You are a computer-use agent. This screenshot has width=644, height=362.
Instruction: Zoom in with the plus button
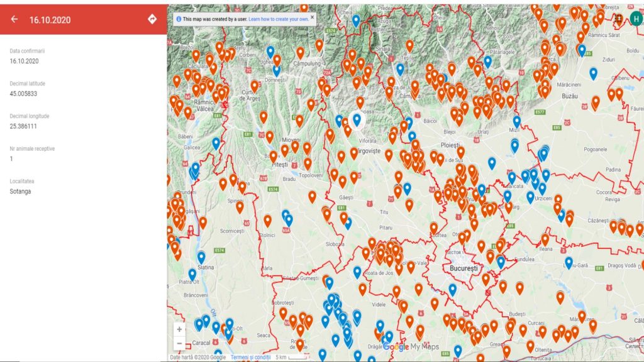pyautogui.click(x=179, y=329)
